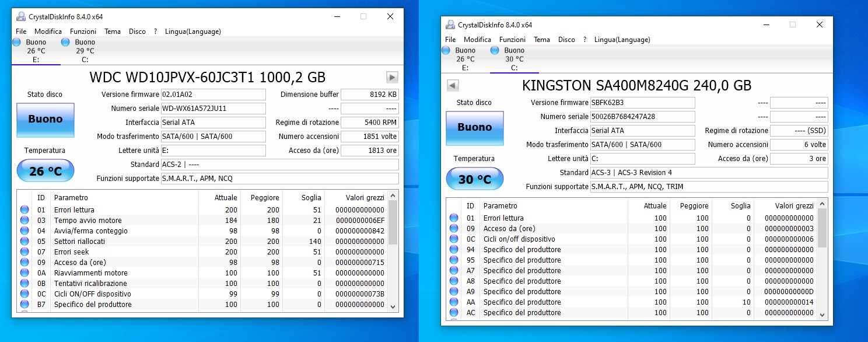Click serial number field 50026B7684247A28
Image resolution: width=868 pixels, height=342 pixels.
[642, 117]
